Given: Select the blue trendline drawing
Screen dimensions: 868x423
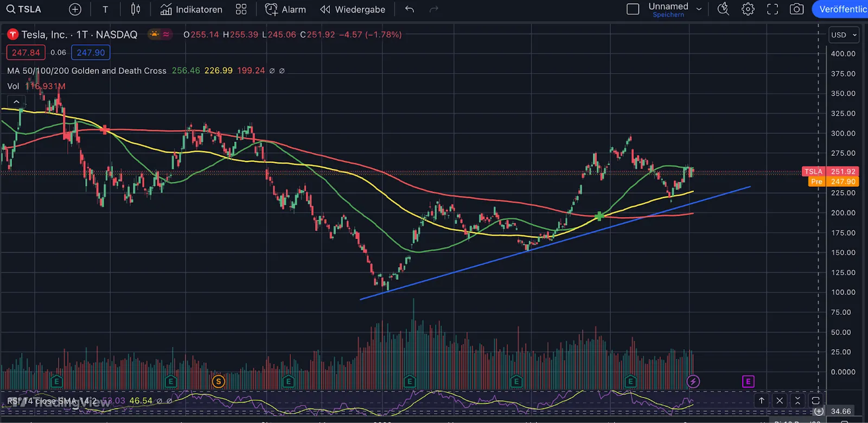Looking at the screenshot, I should 555,243.
